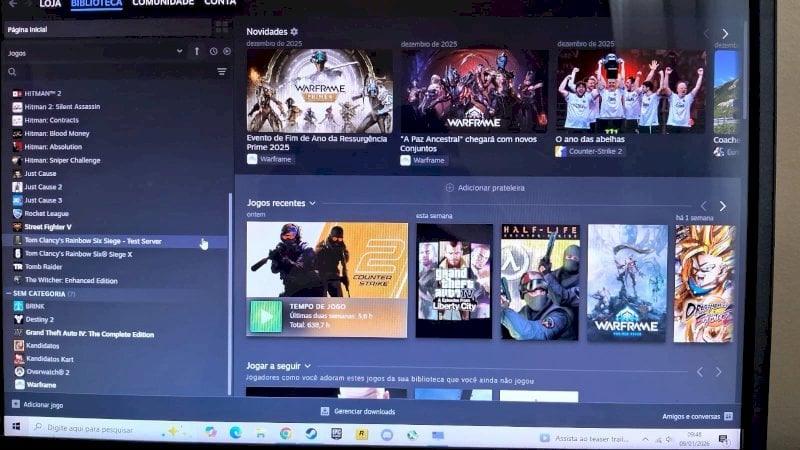Switch to collections grid view icon

[221, 27]
